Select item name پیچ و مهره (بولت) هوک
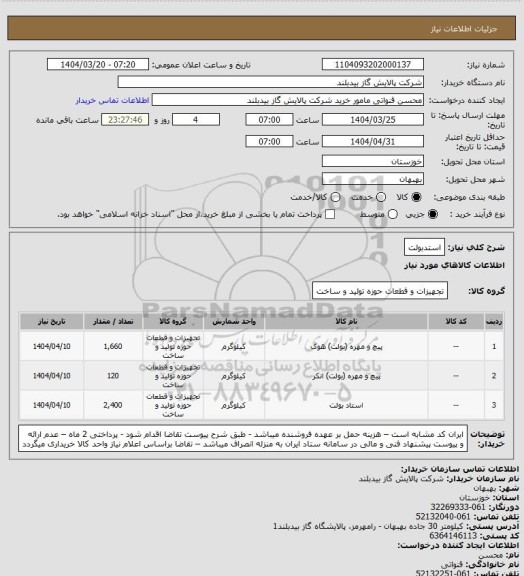 (x=346, y=346)
